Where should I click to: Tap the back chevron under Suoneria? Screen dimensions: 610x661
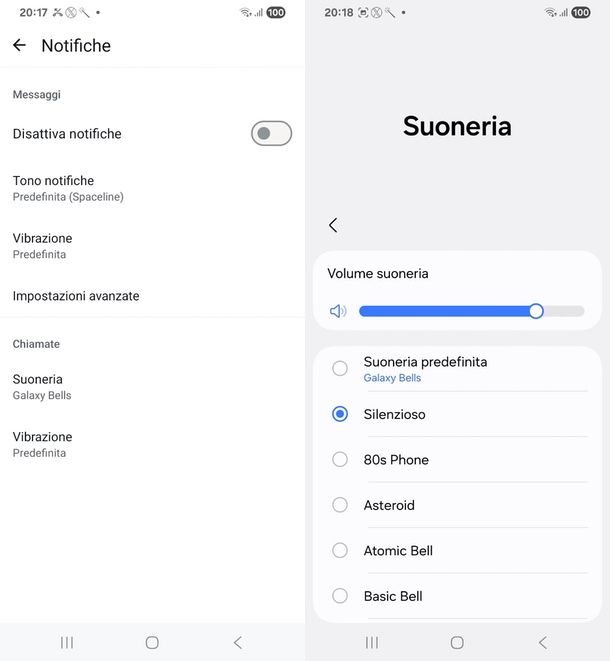[x=333, y=225]
